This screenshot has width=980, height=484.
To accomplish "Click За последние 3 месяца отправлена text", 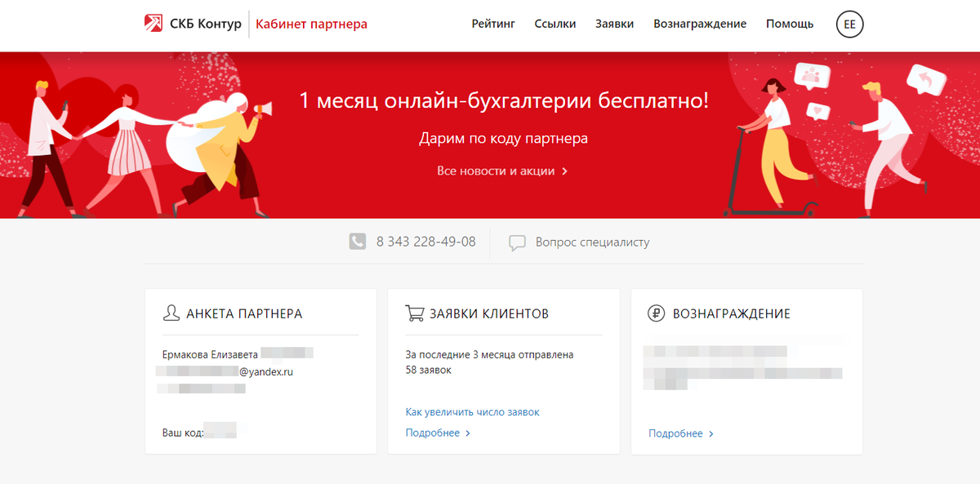I will click(489, 355).
